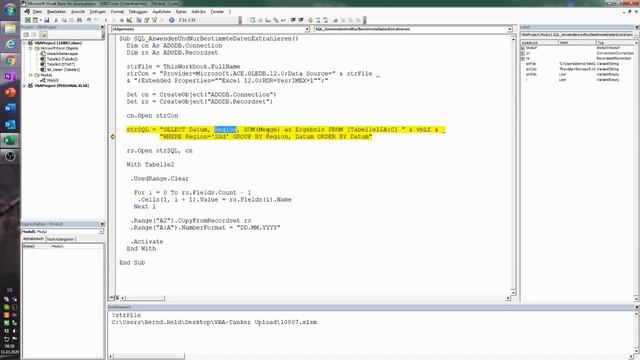Collapse Microsoft Excel Objekte folder
This screenshot has width=640, height=360.
tap(31, 48)
